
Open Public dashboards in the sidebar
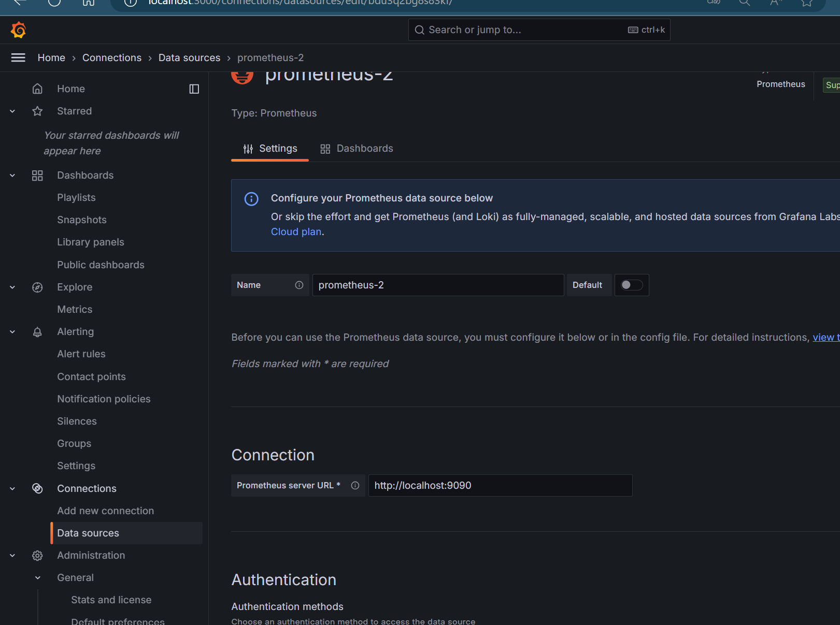pyautogui.click(x=101, y=265)
